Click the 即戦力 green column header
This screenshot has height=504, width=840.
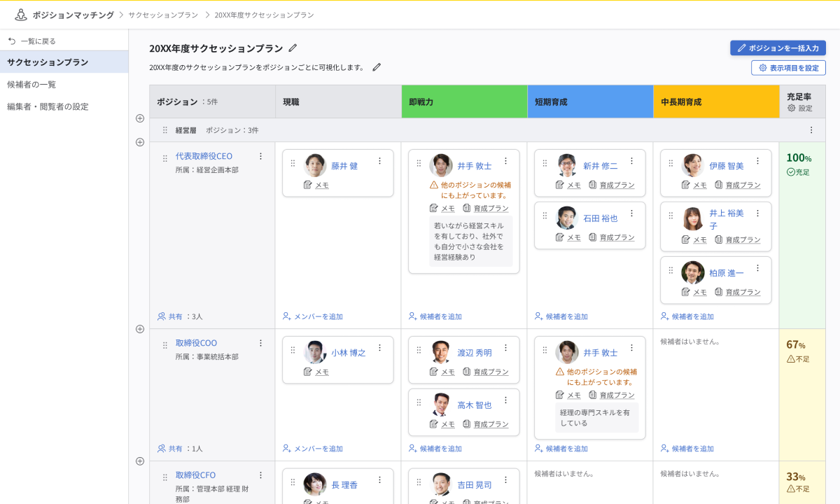(464, 101)
